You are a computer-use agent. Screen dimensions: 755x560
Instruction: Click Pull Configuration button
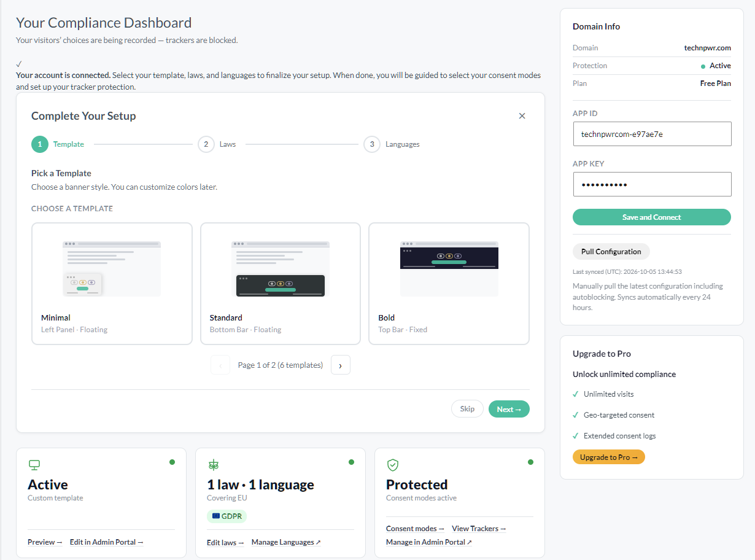pyautogui.click(x=611, y=252)
